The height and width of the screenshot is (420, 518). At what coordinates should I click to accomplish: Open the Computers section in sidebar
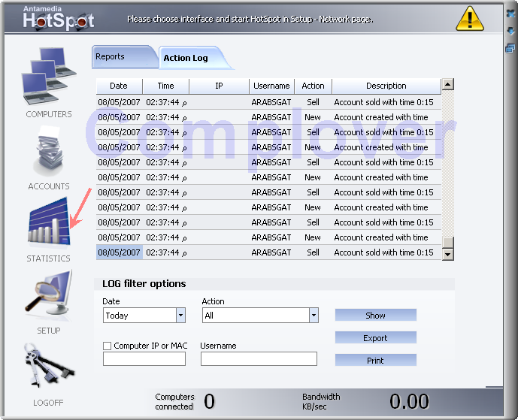[49, 77]
